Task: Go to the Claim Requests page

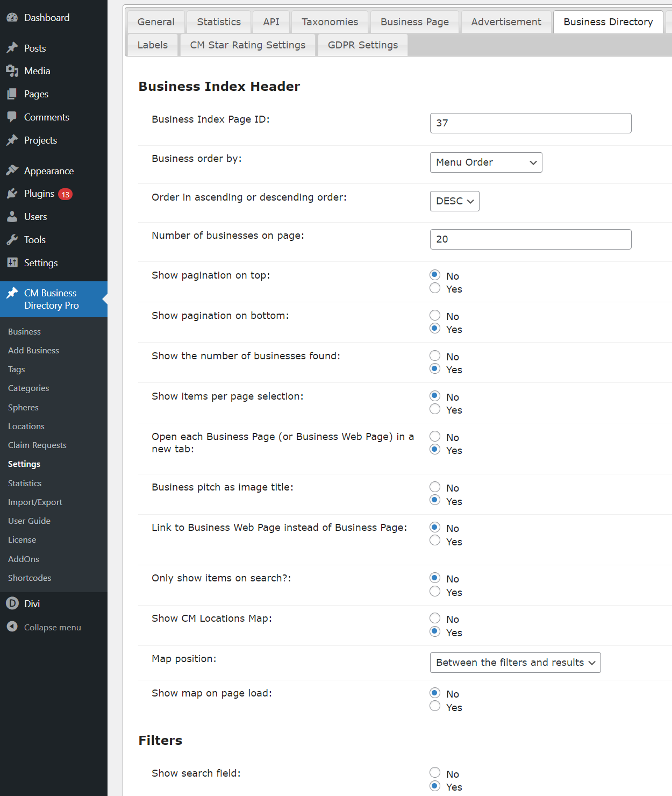Action: tap(37, 445)
